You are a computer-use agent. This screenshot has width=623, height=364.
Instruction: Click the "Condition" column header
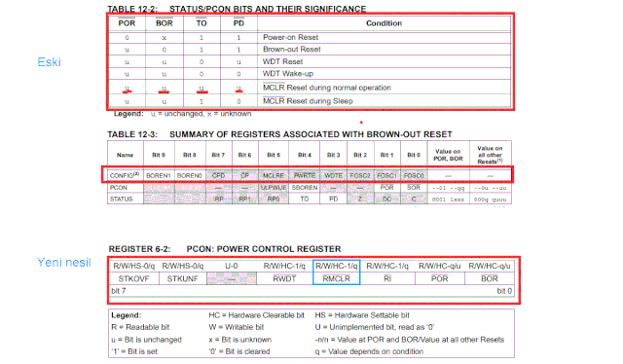384,23
